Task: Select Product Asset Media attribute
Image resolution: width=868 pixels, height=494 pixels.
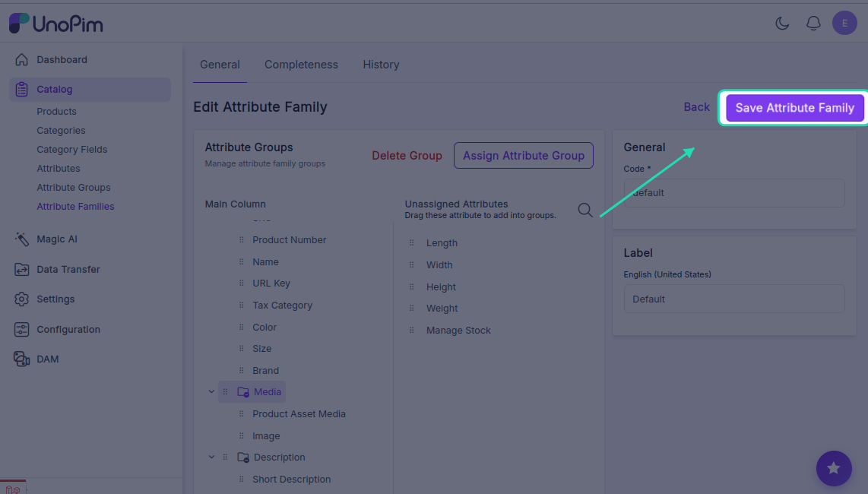Action: pos(299,413)
